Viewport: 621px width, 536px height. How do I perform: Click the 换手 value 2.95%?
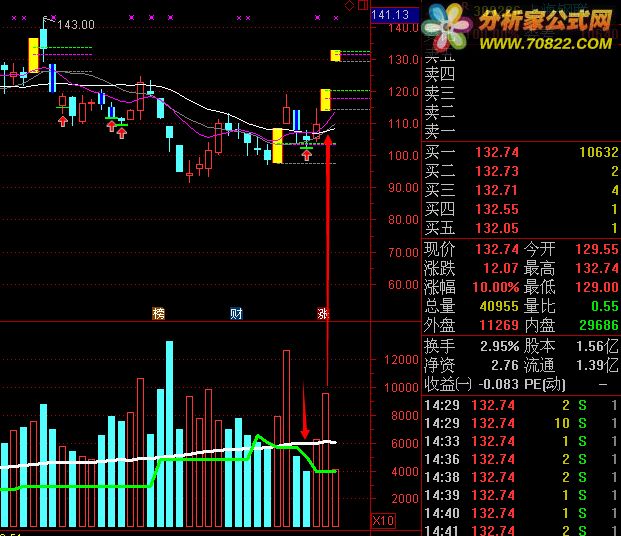(499, 347)
